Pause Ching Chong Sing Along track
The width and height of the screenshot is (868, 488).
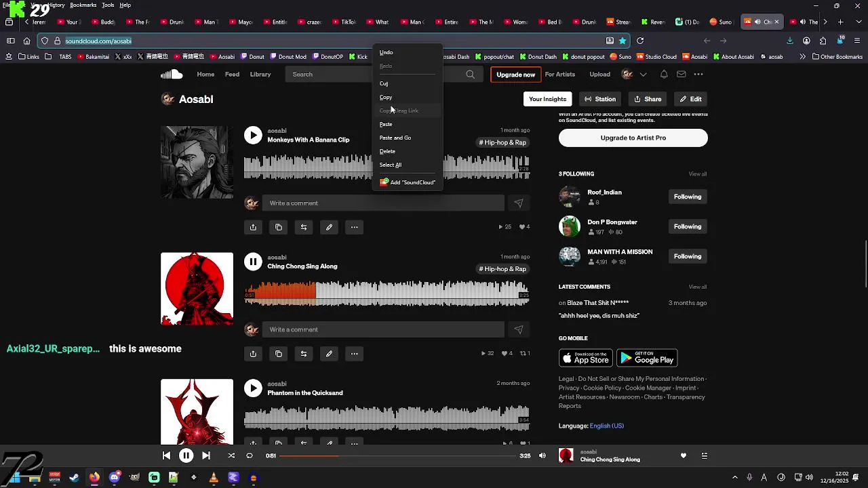tap(253, 262)
